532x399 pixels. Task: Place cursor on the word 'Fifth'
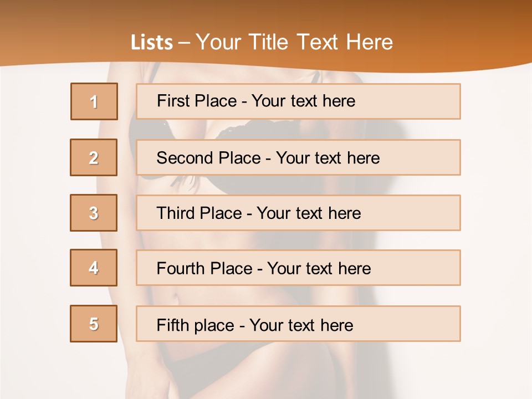173,325
